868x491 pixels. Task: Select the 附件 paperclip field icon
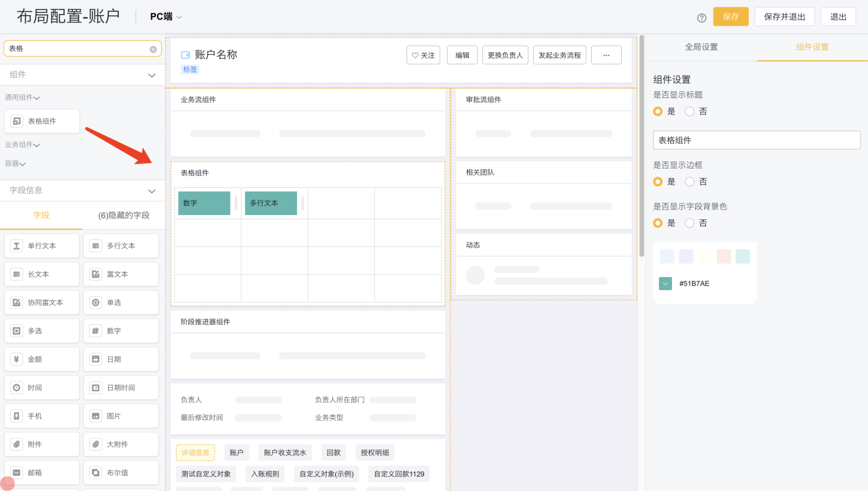[x=17, y=444]
